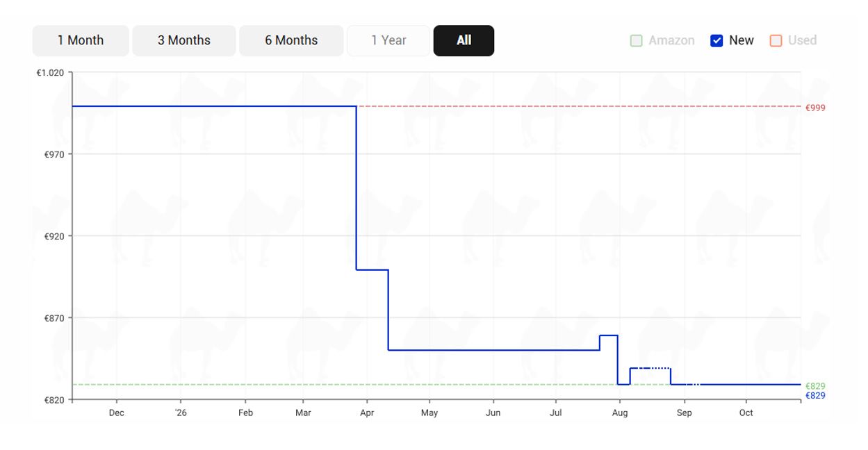The height and width of the screenshot is (450, 868).
Task: Click the Jul x-axis label
Action: point(555,412)
